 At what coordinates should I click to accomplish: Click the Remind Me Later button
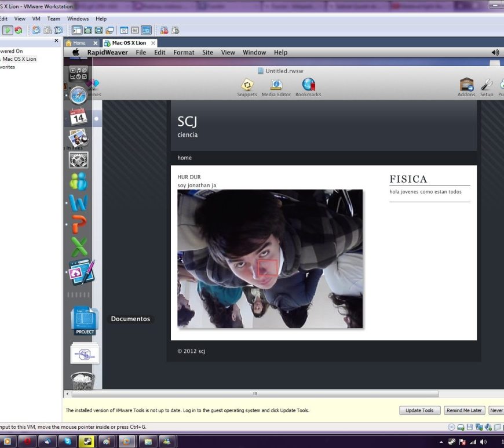pos(464,410)
